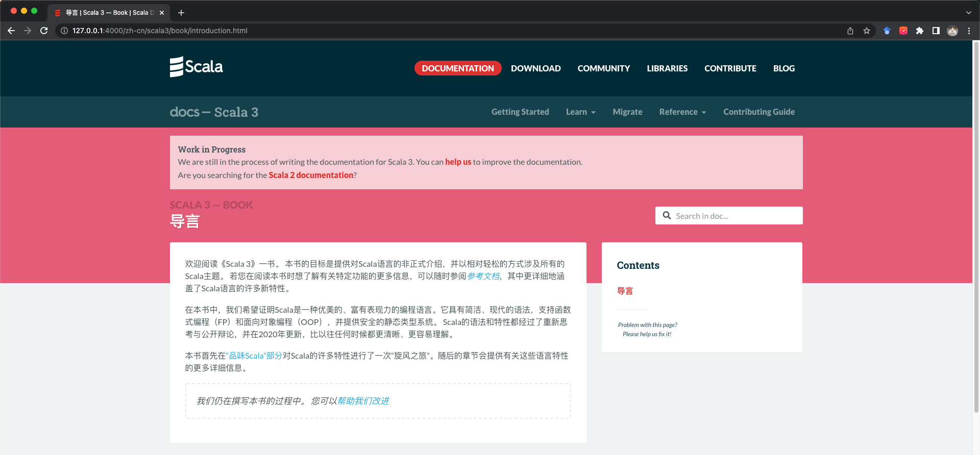The height and width of the screenshot is (455, 980).
Task: Toggle the browser side panel icon
Action: [x=936, y=31]
